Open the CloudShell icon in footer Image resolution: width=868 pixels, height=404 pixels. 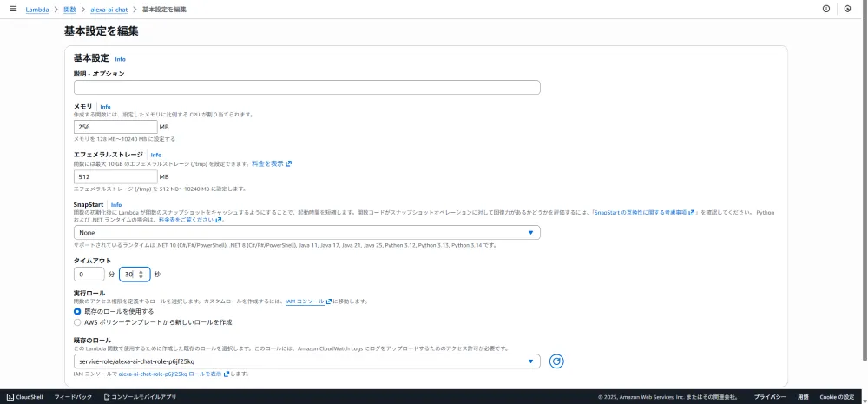(x=10, y=397)
